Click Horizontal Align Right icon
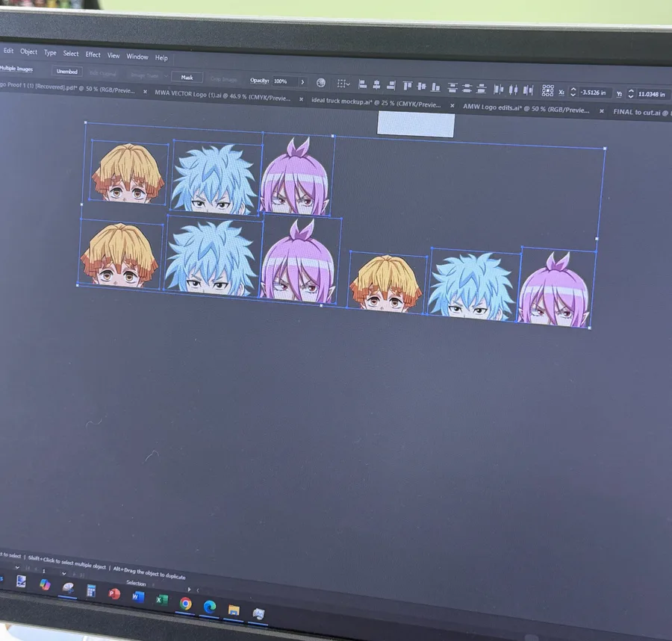 tap(391, 85)
